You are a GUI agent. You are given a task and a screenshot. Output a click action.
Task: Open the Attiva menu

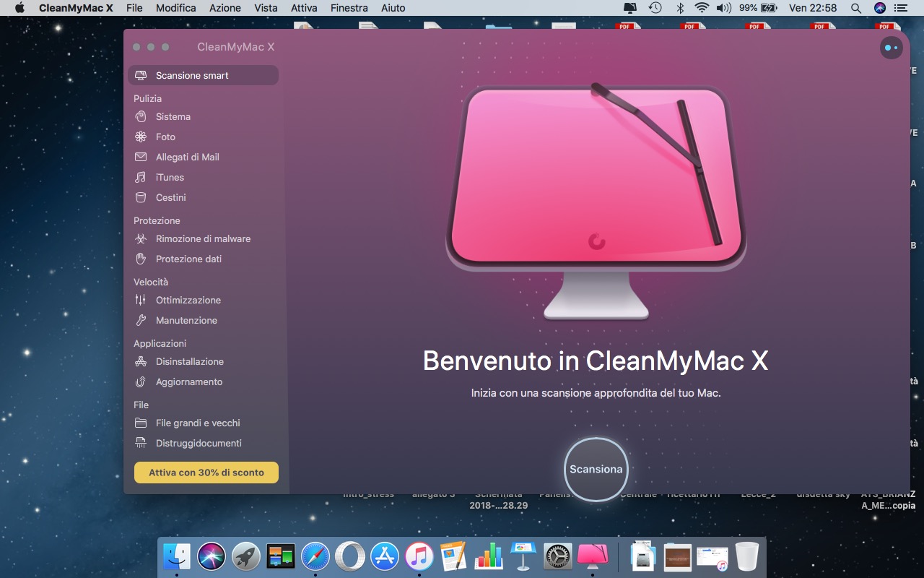click(304, 8)
